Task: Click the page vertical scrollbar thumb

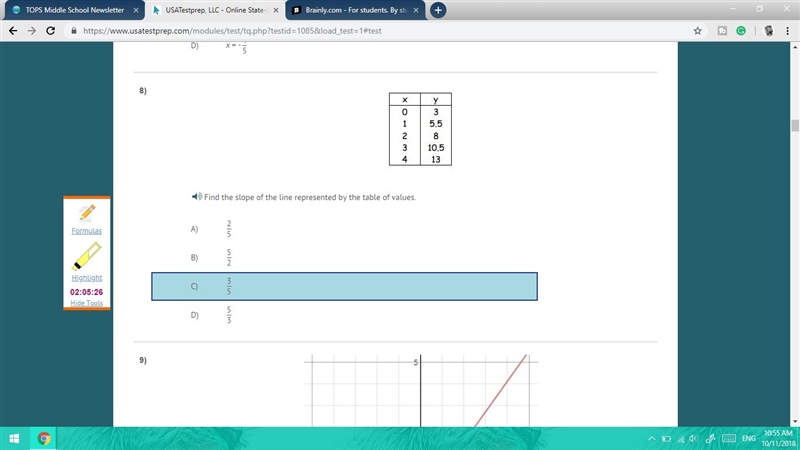Action: 795,126
